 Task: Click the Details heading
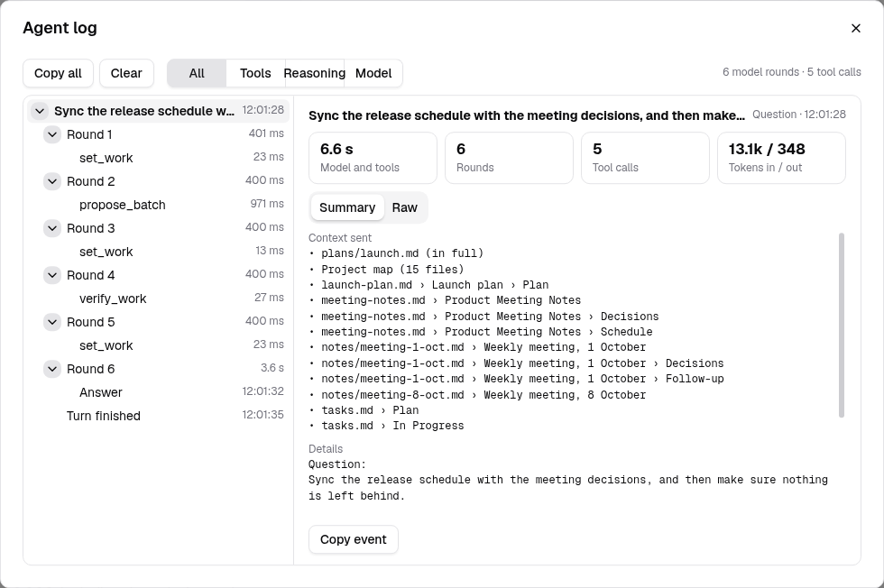pos(326,449)
